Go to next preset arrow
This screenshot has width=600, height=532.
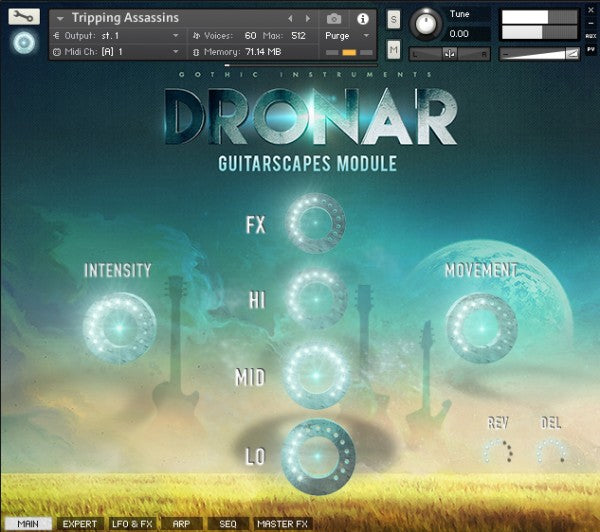[x=308, y=18]
